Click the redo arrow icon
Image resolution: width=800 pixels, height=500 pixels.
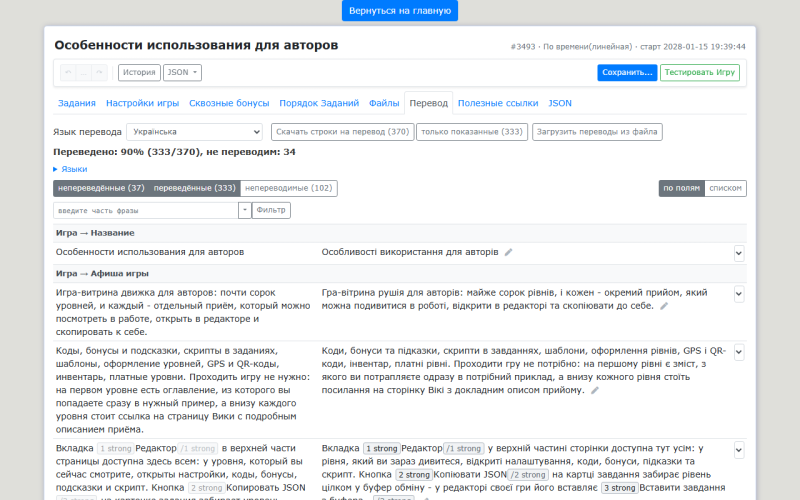click(99, 72)
